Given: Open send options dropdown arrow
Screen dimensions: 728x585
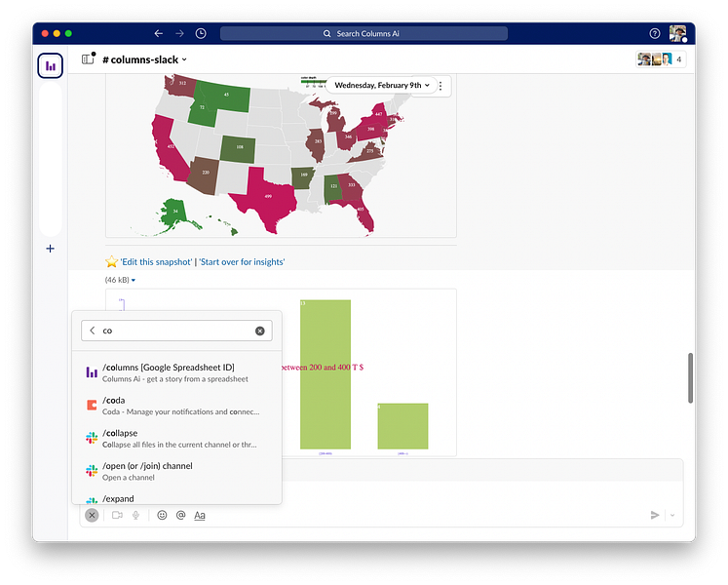Looking at the screenshot, I should (672, 515).
